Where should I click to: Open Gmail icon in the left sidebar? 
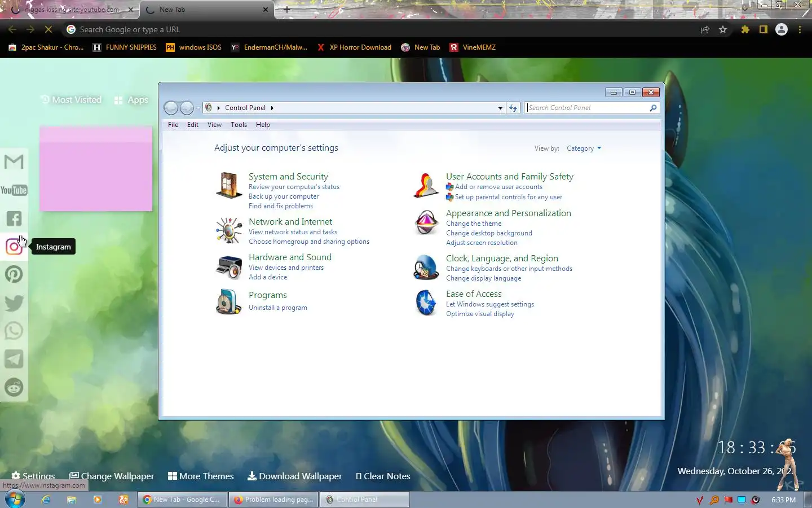[x=14, y=162]
